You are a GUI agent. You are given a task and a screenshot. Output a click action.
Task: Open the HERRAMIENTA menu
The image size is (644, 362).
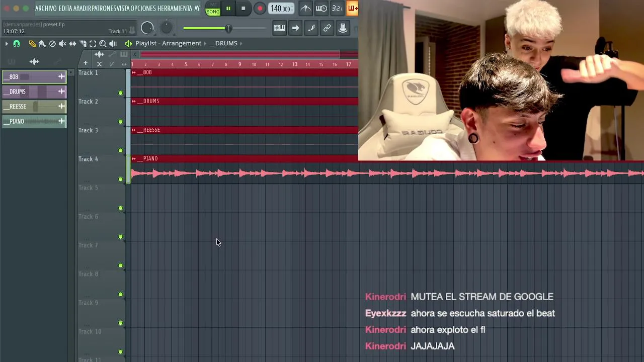[175, 9]
